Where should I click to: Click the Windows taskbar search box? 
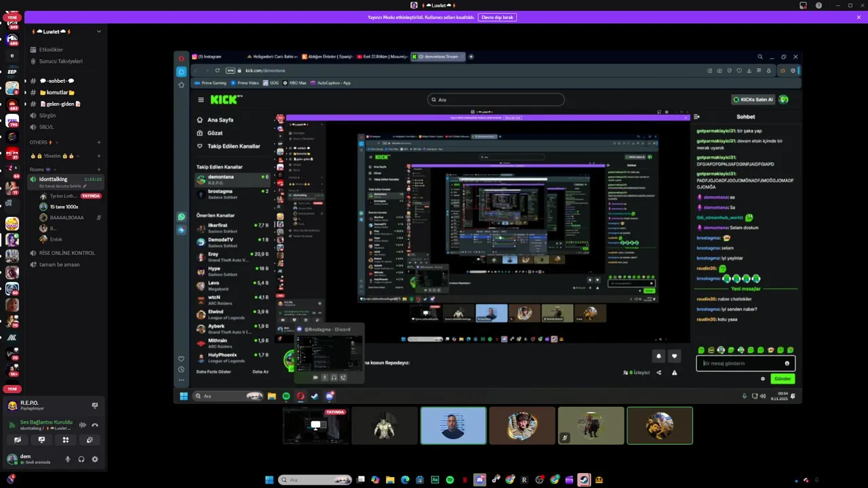click(x=315, y=480)
